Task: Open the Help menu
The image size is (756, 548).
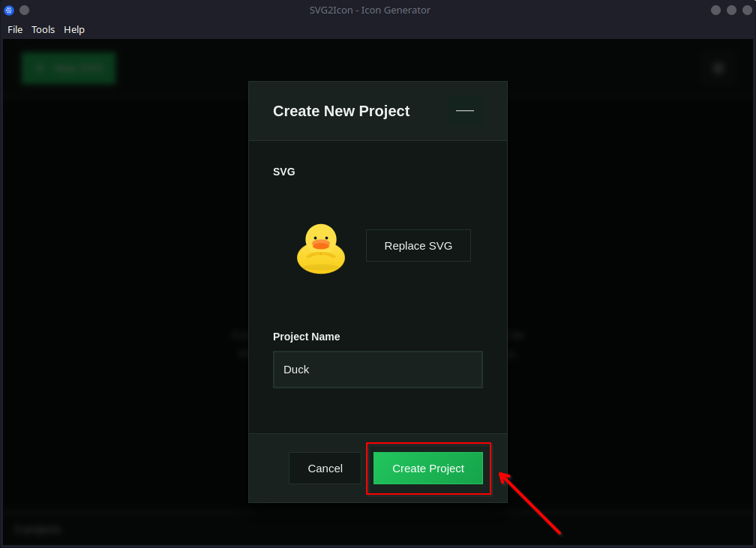Action: pyautogui.click(x=73, y=29)
